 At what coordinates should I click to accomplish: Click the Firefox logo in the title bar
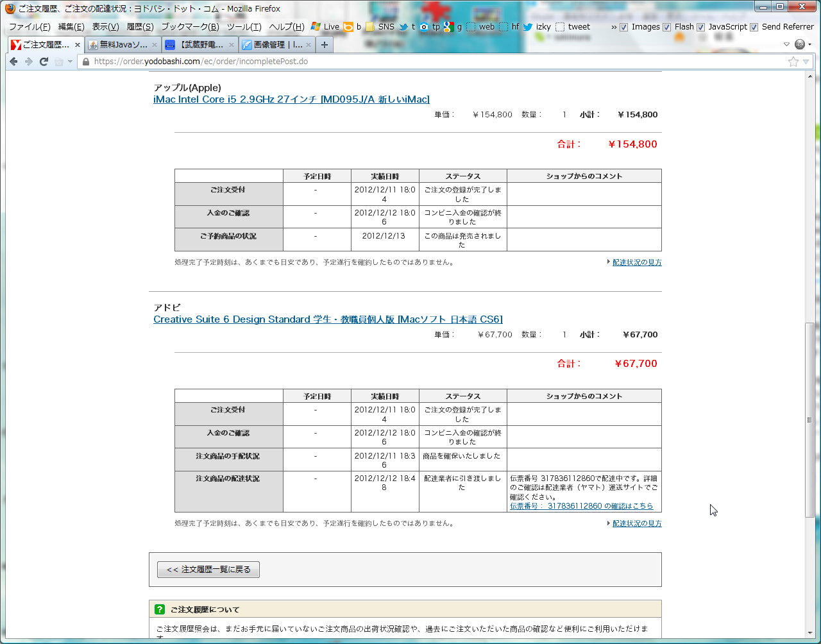click(10, 9)
